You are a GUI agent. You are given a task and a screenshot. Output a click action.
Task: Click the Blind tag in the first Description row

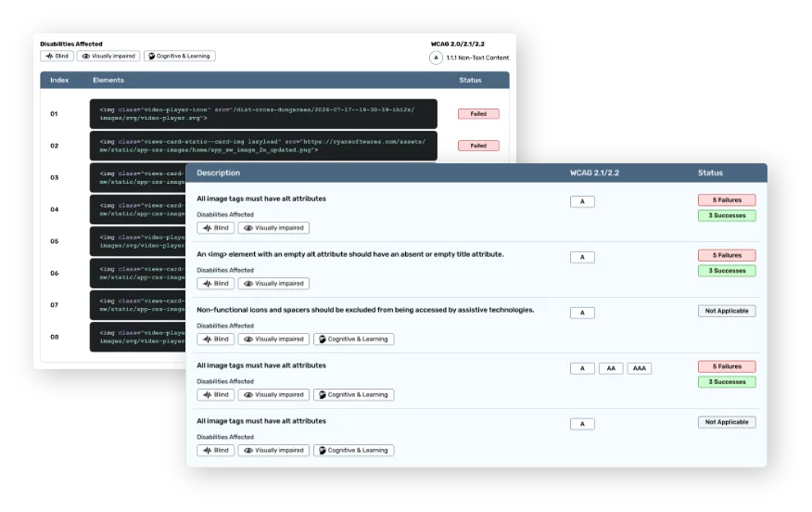(215, 228)
